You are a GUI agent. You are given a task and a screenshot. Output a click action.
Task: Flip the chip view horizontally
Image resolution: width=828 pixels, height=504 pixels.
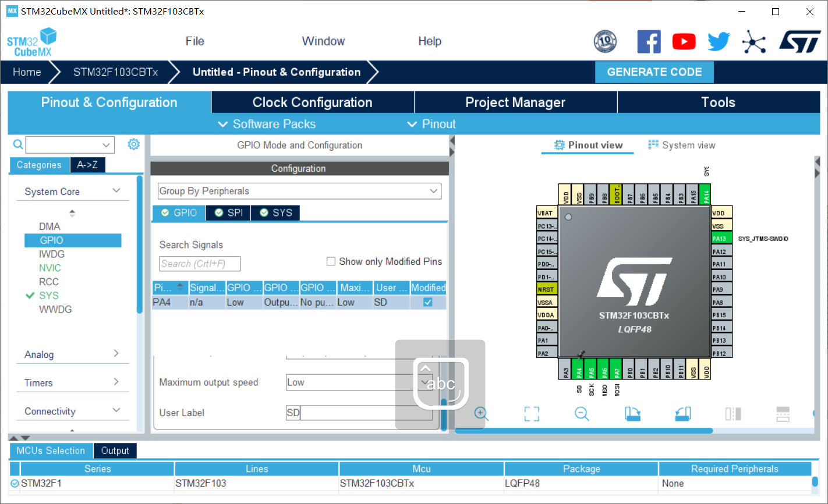click(x=733, y=414)
